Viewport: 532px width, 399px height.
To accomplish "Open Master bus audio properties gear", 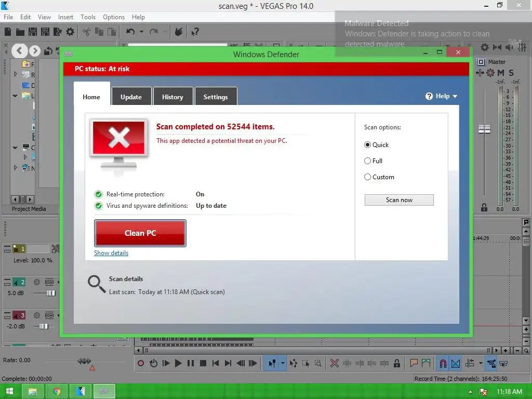I will click(x=490, y=73).
